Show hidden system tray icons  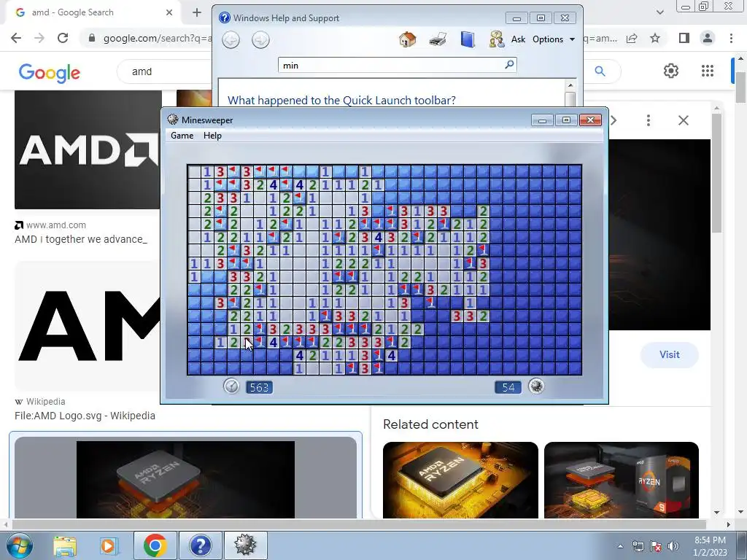coord(620,547)
